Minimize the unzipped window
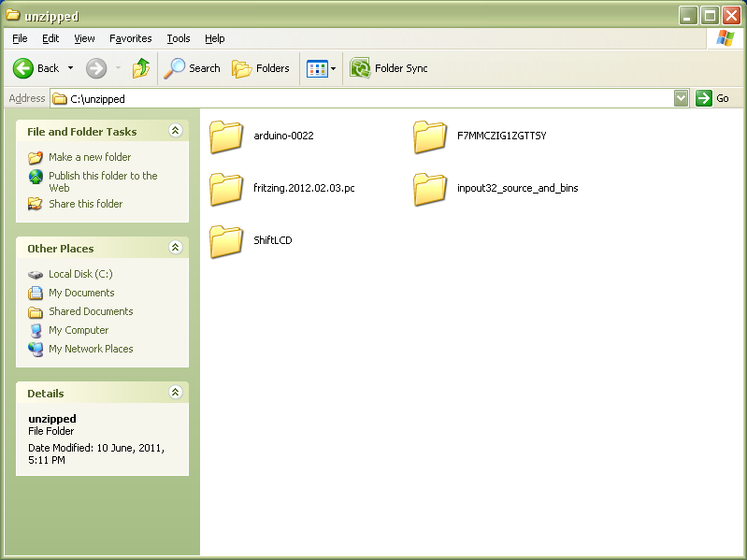The width and height of the screenshot is (747, 560). [x=688, y=16]
